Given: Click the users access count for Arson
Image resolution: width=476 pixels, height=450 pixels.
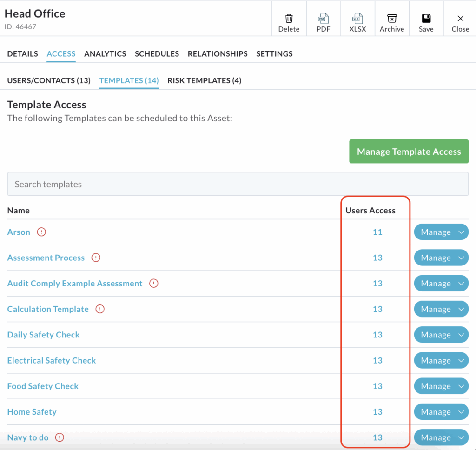Looking at the screenshot, I should coord(377,232).
